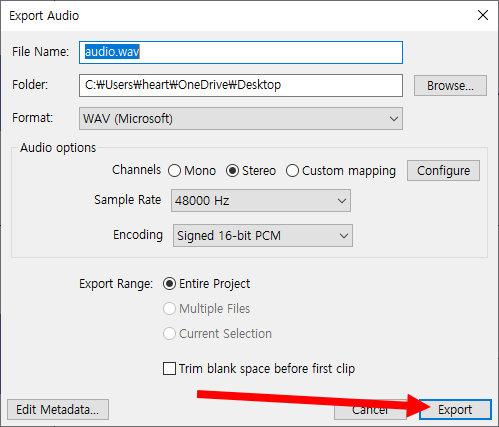Click the Export button
The image size is (499, 427).
[x=455, y=410]
